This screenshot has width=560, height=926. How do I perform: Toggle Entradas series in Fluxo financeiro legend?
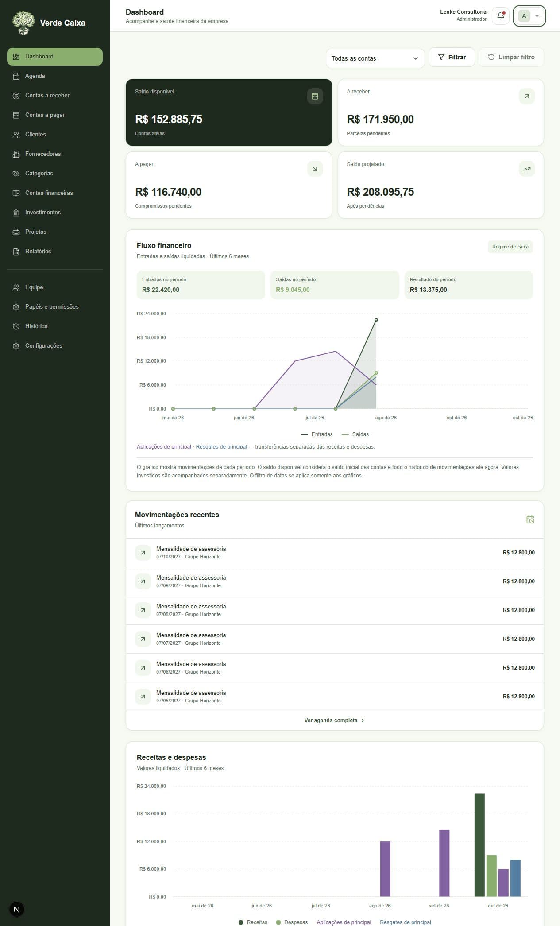tap(317, 434)
